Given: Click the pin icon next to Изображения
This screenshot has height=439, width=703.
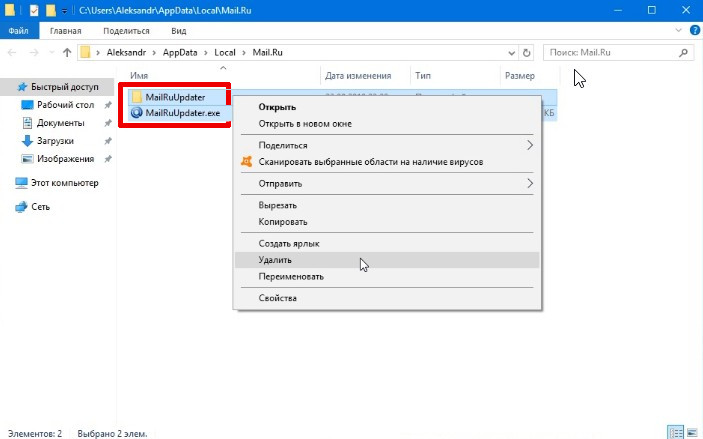Looking at the screenshot, I should (x=108, y=159).
